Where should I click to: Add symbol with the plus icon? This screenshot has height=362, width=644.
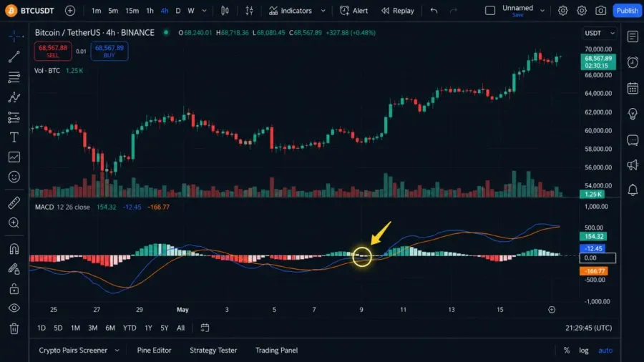(70, 11)
